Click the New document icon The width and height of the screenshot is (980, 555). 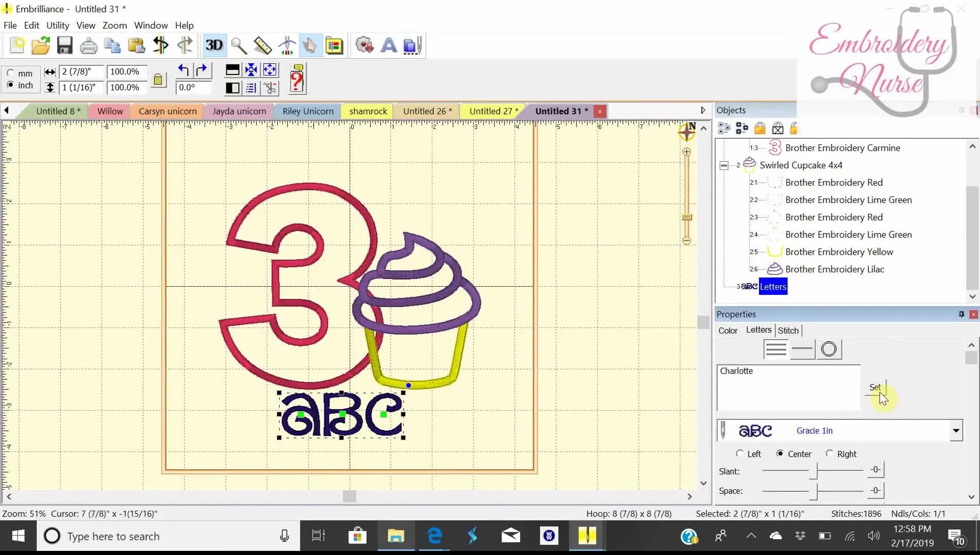[x=17, y=45]
